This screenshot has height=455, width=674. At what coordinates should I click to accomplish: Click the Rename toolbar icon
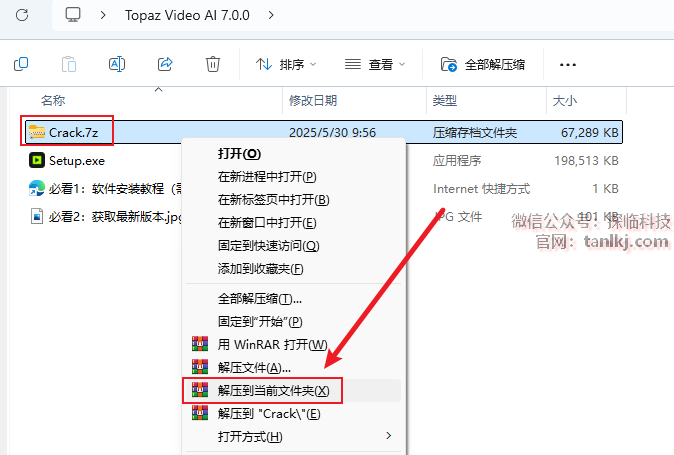click(117, 64)
